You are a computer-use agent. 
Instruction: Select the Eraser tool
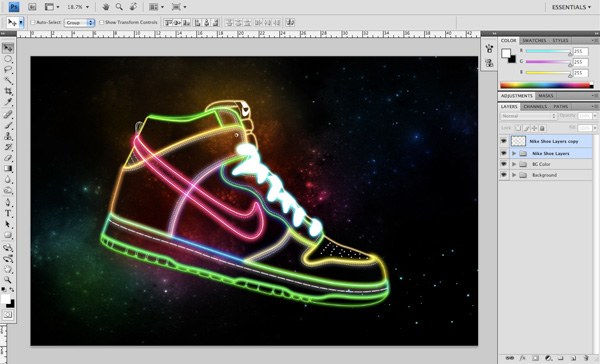coord(8,158)
